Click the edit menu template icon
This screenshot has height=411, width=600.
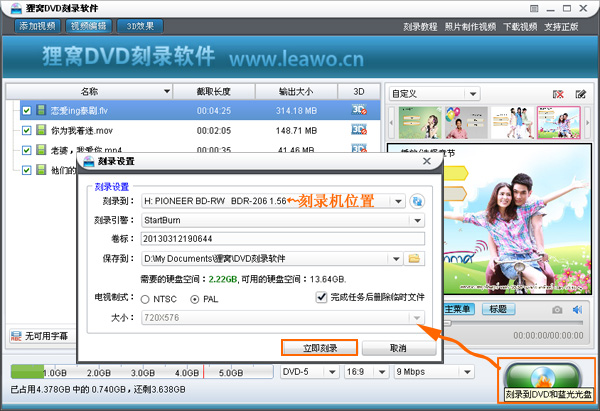tap(580, 94)
